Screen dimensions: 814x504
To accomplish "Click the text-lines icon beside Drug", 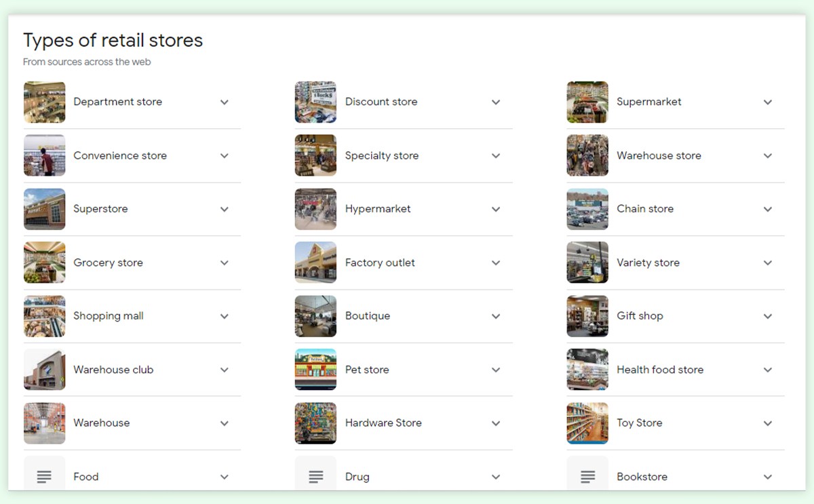I will click(315, 477).
